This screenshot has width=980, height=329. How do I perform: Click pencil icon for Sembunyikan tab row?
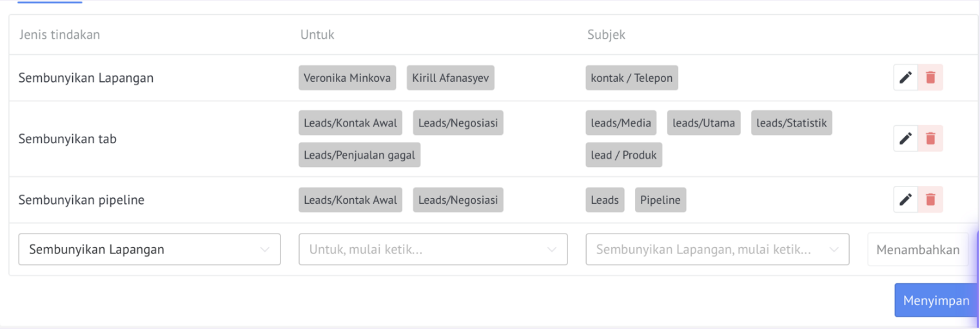click(905, 139)
